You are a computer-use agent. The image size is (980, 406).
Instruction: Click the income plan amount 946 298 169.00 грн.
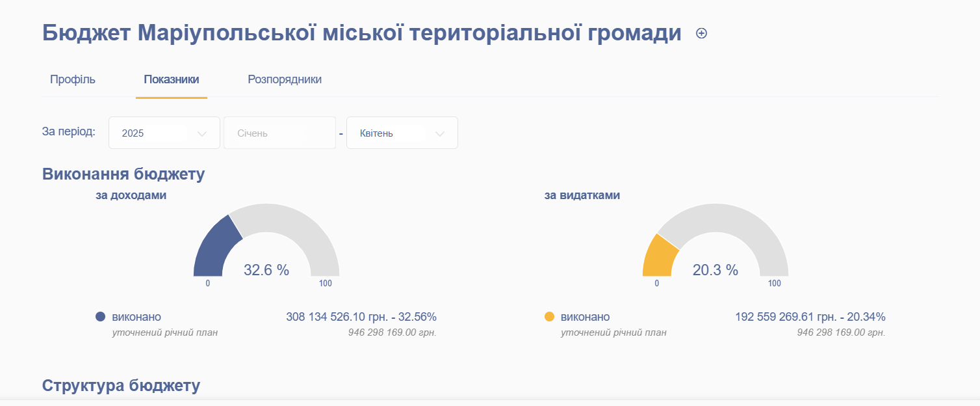click(x=393, y=332)
